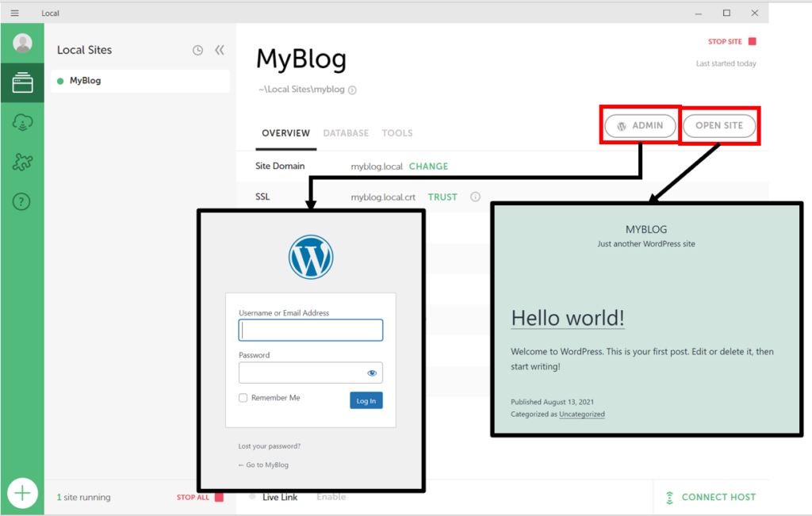This screenshot has width=812, height=516.
Task: Stop all running sites
Action: [x=200, y=497]
